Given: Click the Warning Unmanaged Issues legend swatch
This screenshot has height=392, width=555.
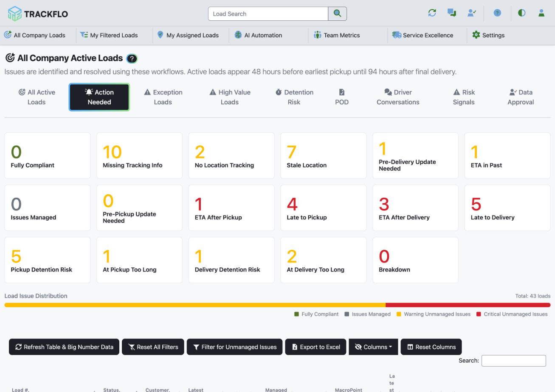Looking at the screenshot, I should pos(399,314).
